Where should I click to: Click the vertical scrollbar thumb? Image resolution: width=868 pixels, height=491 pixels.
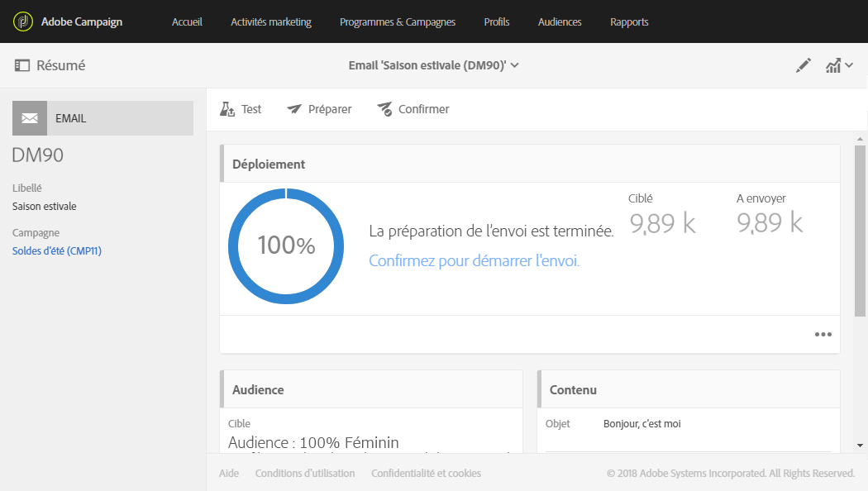click(860, 231)
